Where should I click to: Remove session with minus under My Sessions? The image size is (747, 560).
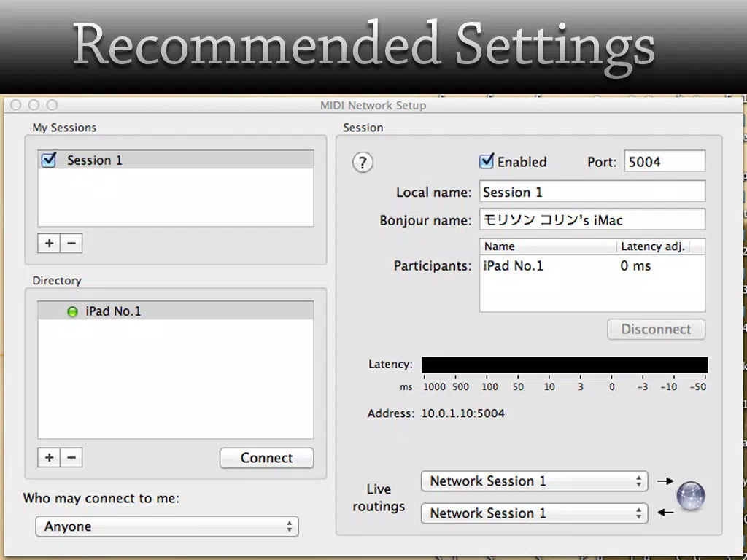71,243
